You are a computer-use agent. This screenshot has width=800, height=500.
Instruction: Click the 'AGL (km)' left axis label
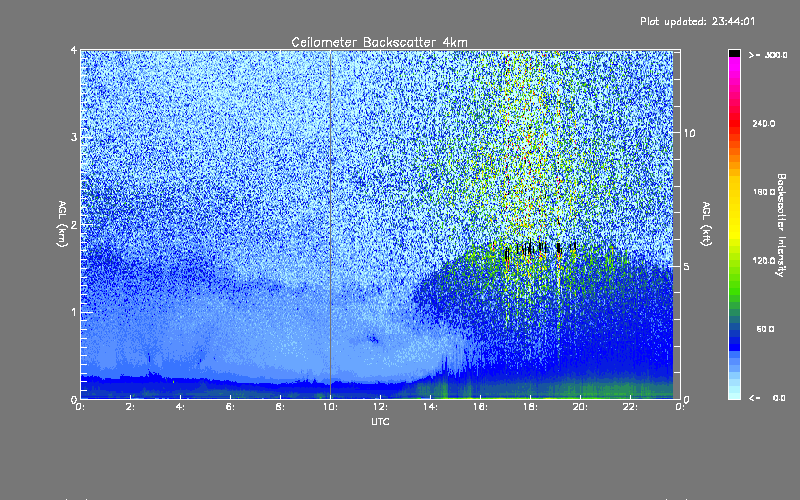[62, 224]
